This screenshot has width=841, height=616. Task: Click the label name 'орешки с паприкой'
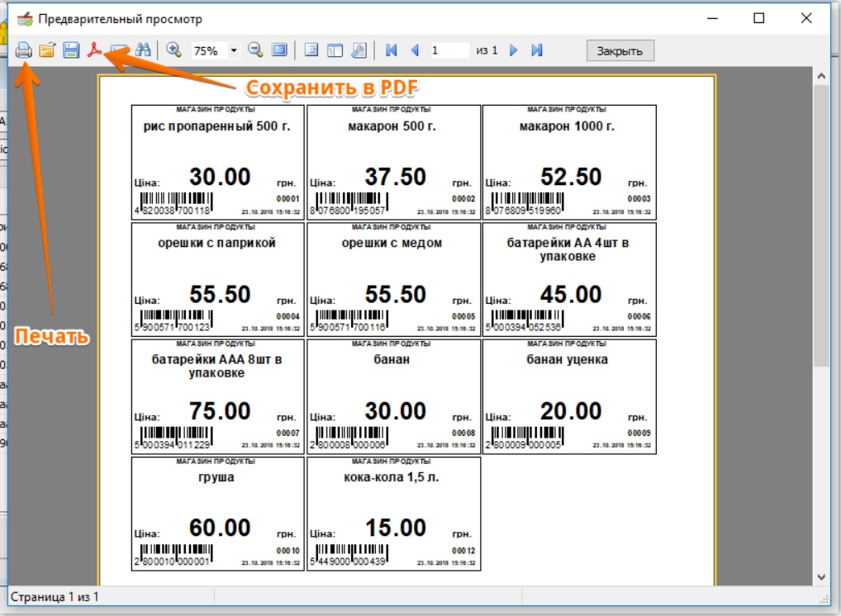click(216, 243)
